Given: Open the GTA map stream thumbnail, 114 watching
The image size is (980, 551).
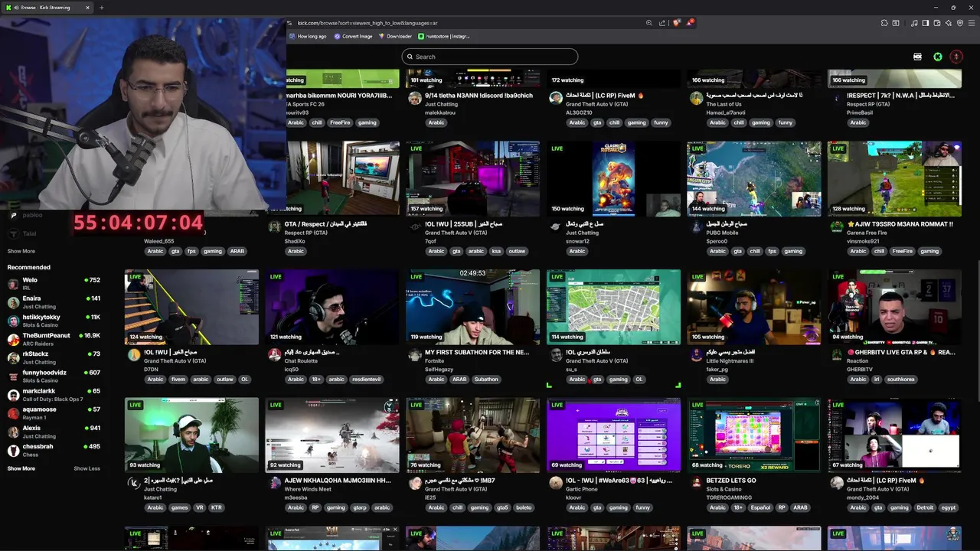Looking at the screenshot, I should coord(613,307).
